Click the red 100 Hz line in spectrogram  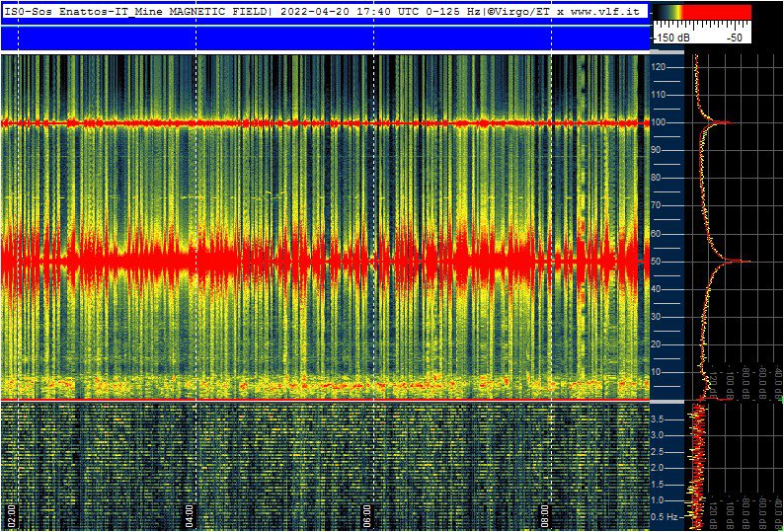coord(296,123)
